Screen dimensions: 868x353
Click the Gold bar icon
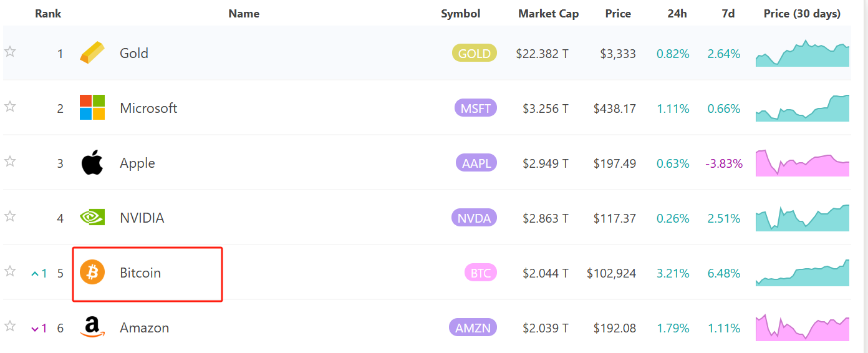tap(92, 53)
